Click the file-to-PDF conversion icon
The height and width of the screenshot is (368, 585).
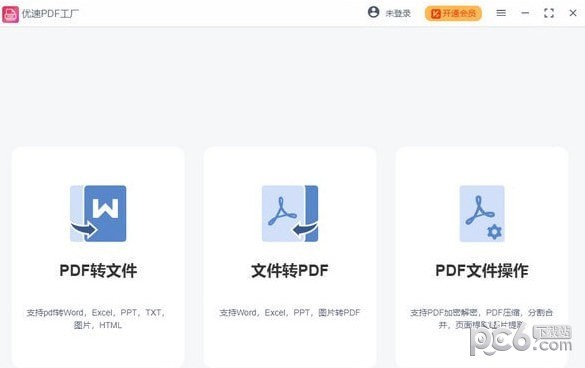(290, 213)
